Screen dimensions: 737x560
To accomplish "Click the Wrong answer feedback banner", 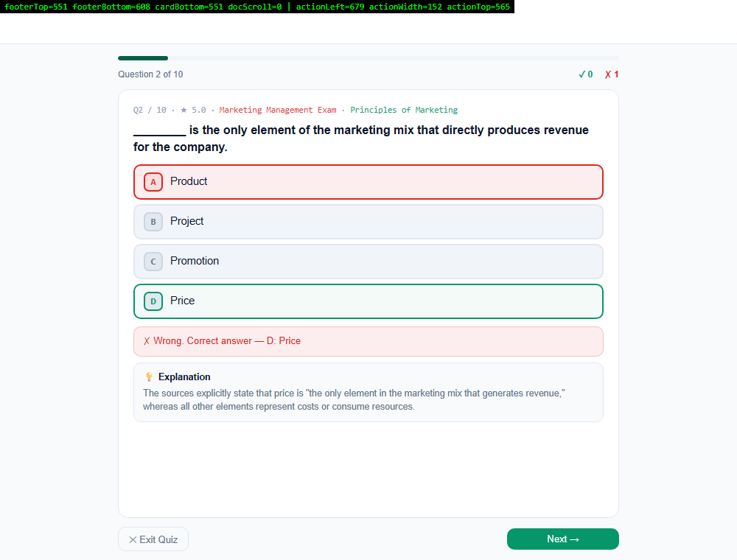I will point(368,342).
